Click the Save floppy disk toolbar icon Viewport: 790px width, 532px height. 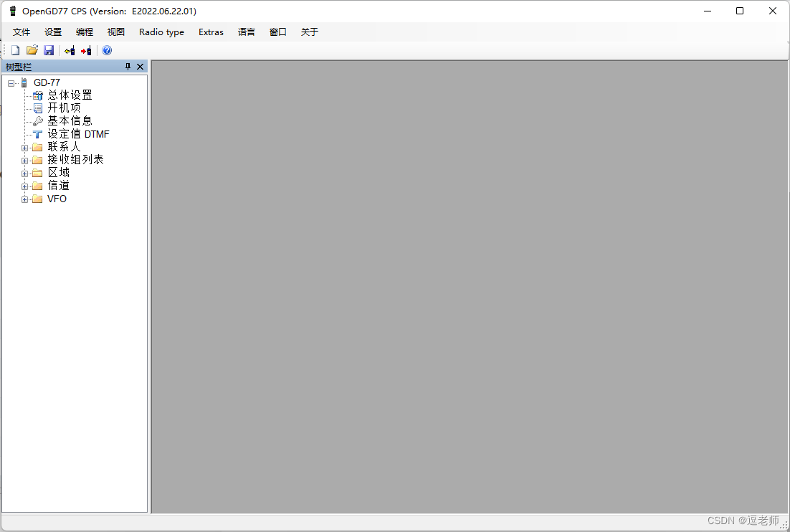49,50
